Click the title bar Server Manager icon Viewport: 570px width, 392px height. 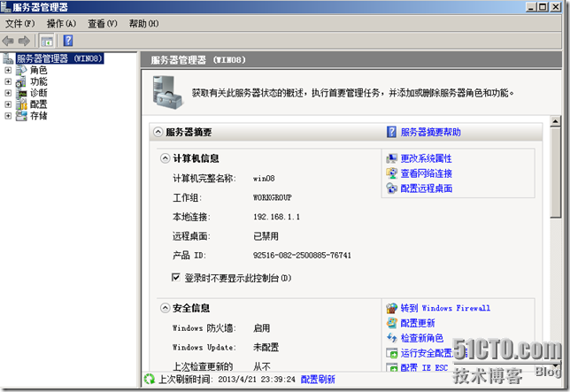6,6
